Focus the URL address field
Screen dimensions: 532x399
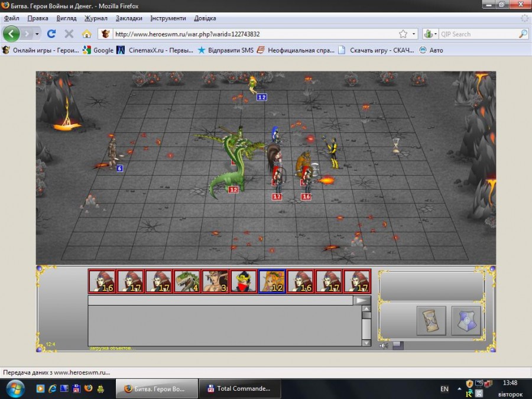tap(254, 34)
